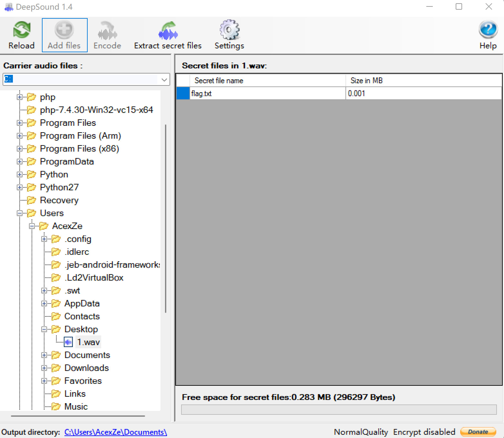This screenshot has width=504, height=438.
Task: Select the Favorites folder label
Action: click(83, 381)
